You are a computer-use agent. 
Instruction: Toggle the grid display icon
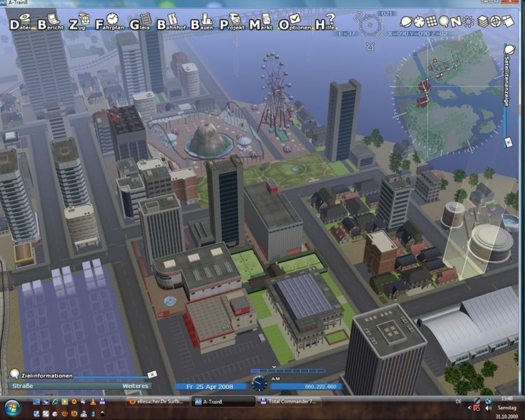coord(431,21)
